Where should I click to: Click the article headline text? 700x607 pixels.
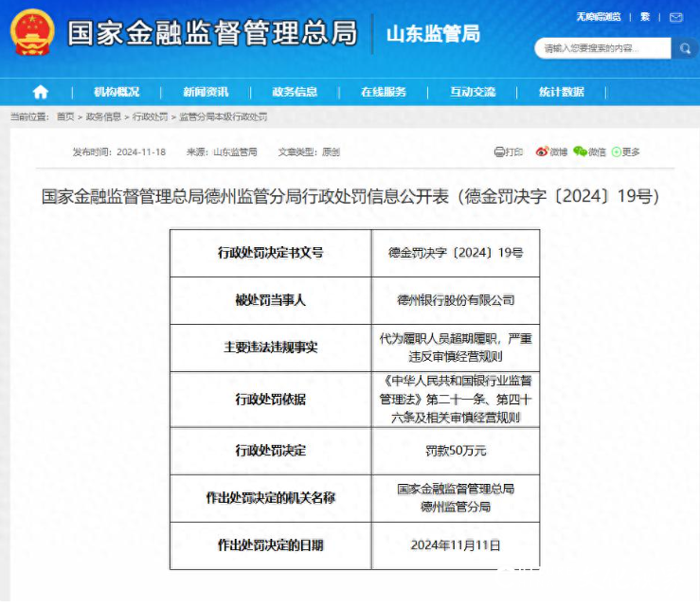coord(350,196)
